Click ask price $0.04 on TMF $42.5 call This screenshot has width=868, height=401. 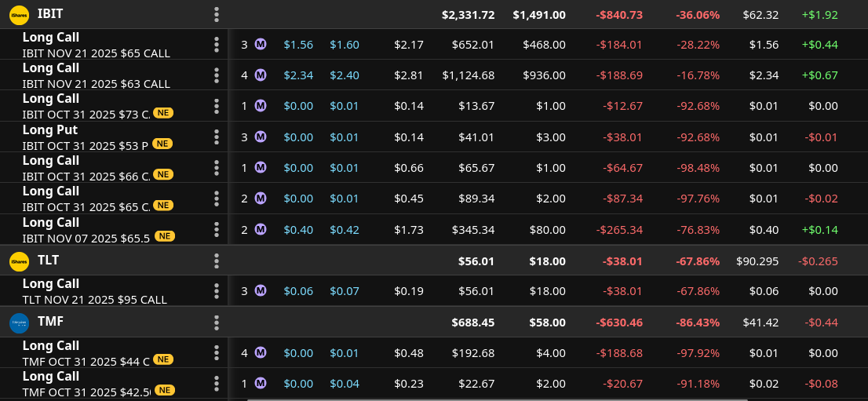click(x=345, y=384)
